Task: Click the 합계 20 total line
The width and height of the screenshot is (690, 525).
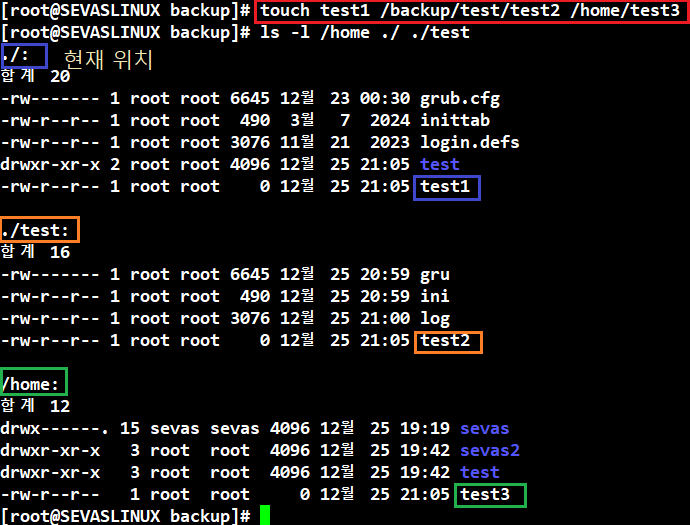Action: (x=35, y=76)
